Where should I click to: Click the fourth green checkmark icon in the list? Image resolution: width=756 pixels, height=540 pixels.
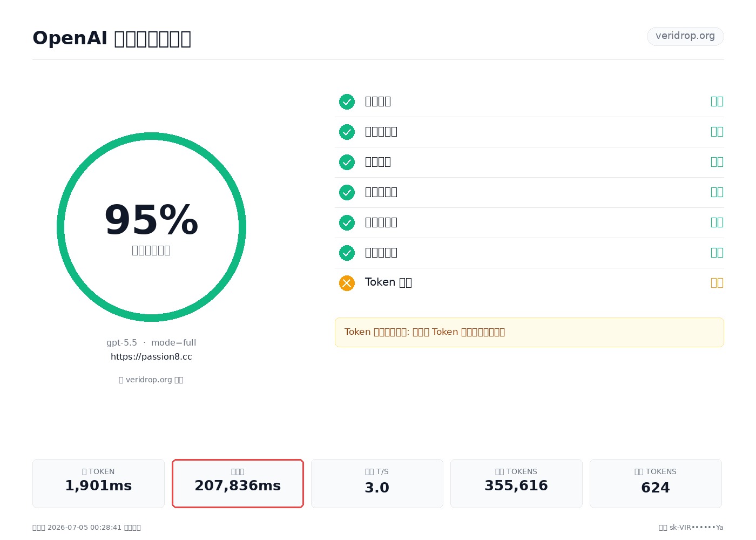pos(347,192)
